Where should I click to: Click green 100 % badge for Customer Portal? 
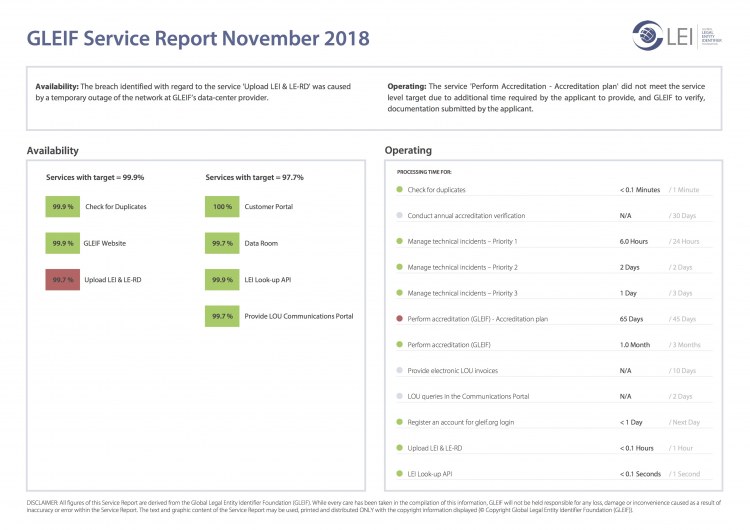221,206
